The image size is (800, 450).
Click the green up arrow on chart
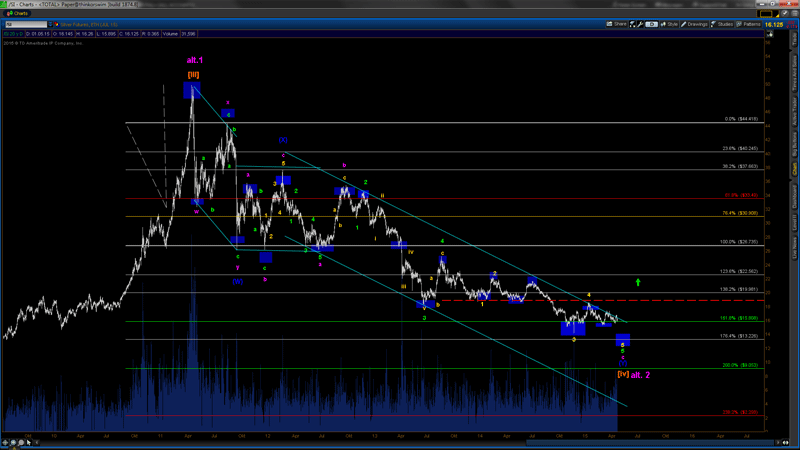[x=637, y=283]
